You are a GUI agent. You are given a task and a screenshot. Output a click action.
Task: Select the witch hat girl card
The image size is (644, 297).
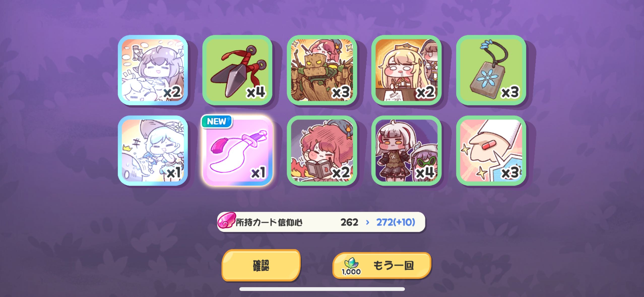pyautogui.click(x=153, y=151)
